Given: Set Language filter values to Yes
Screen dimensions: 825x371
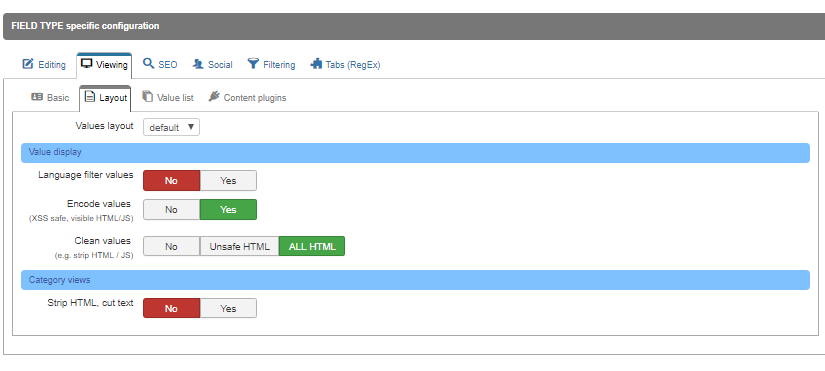Looking at the screenshot, I should click(x=228, y=181).
